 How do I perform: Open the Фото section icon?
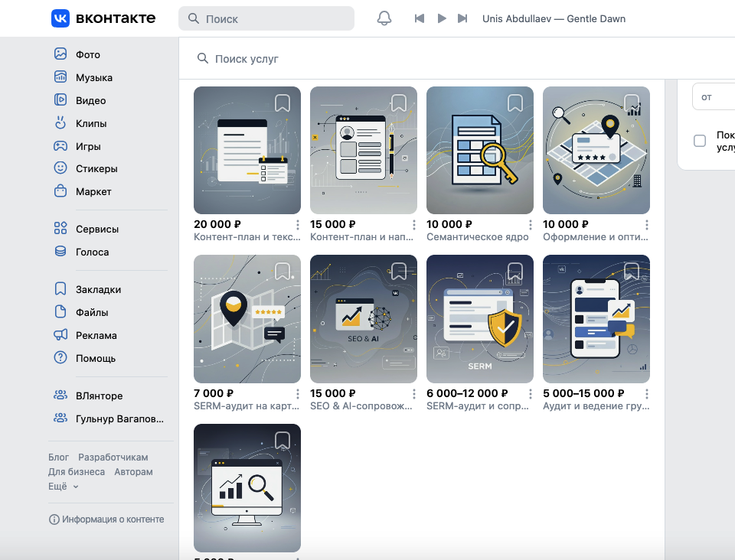60,54
